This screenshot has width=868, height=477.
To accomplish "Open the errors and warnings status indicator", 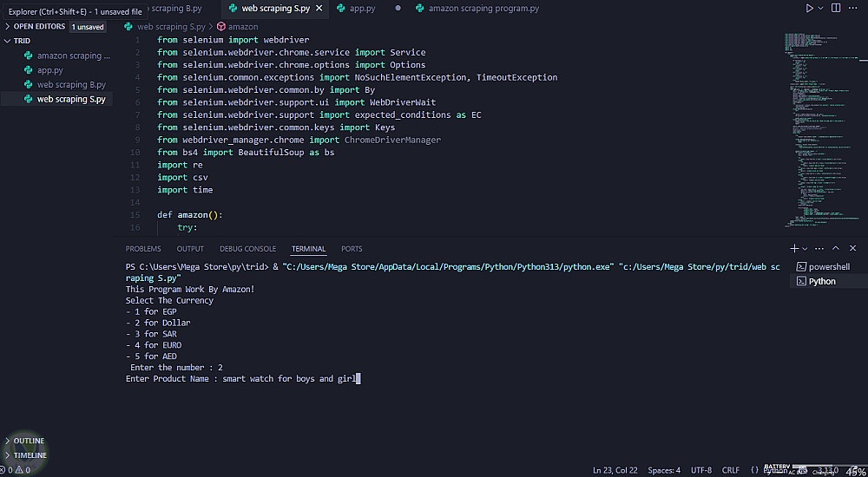I will click(15, 470).
